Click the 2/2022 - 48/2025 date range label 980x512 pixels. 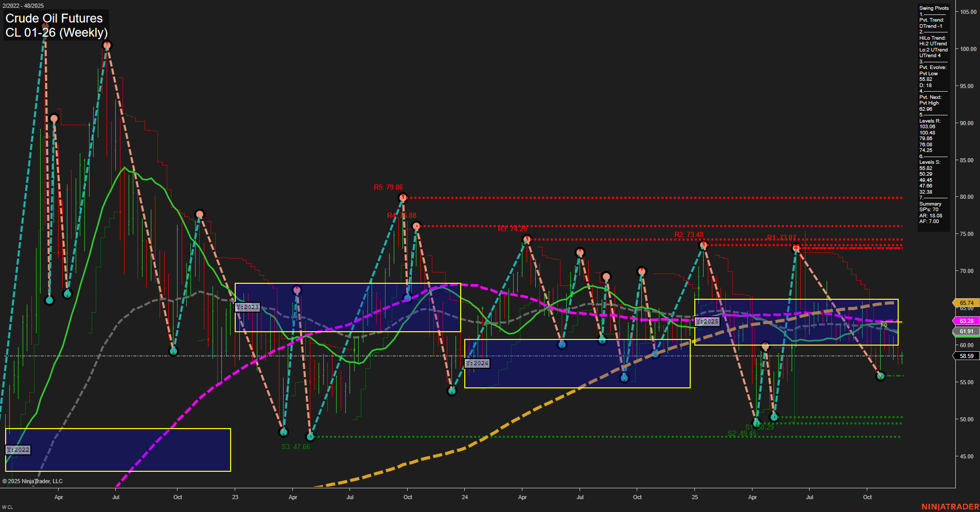[x=22, y=6]
